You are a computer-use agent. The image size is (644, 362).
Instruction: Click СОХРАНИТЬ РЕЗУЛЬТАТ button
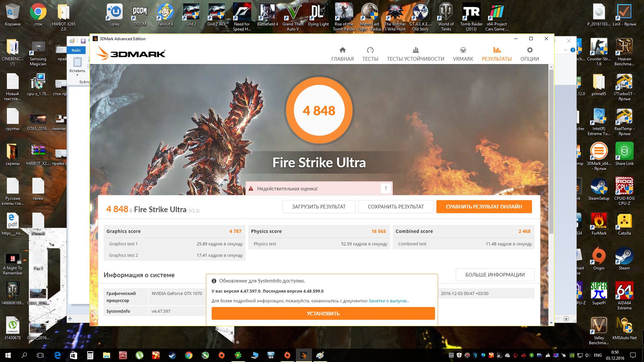click(x=395, y=207)
